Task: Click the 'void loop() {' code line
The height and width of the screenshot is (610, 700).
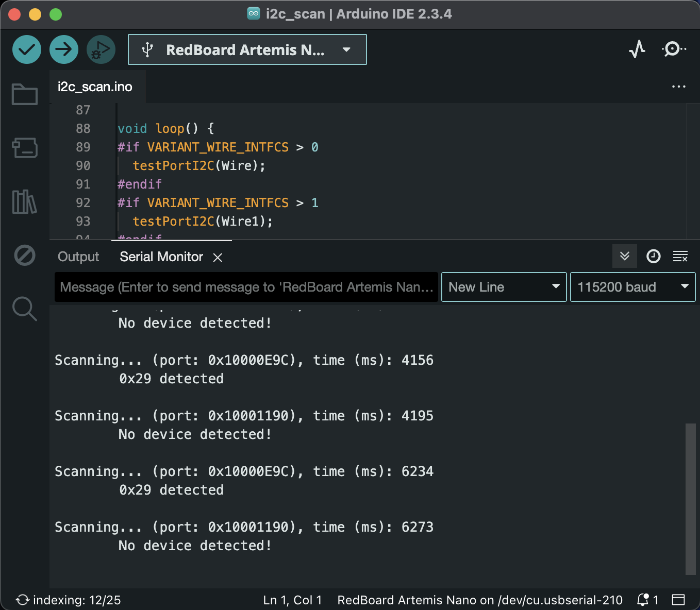Action: click(165, 128)
